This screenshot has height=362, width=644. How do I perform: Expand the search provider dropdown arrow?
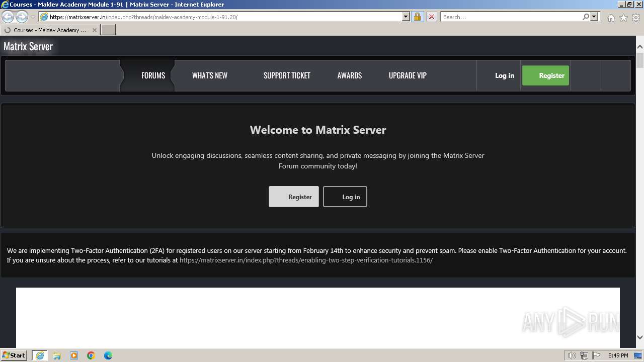pyautogui.click(x=594, y=17)
